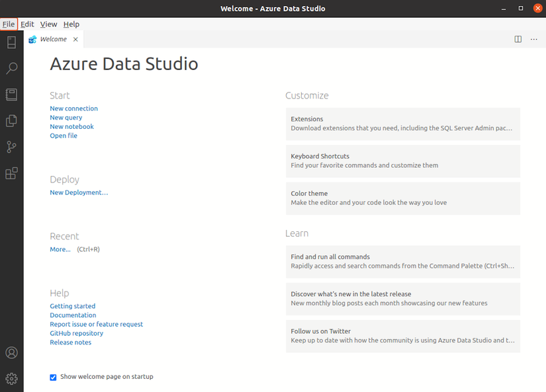Open the Keyboard Shortcuts card

coord(402,161)
